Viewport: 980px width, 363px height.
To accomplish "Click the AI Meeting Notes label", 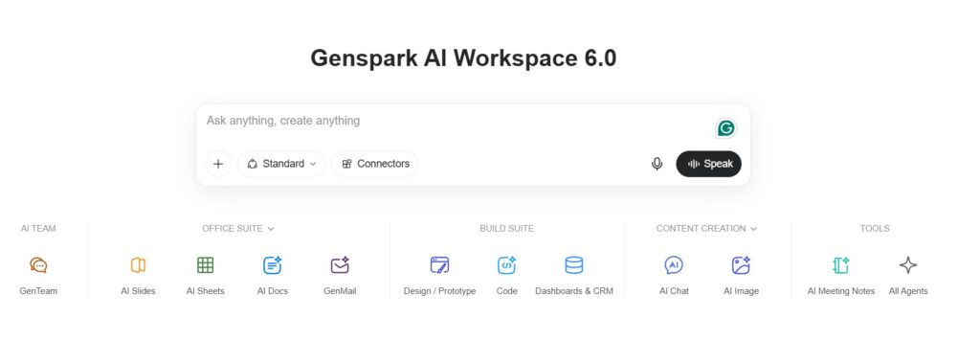I will (841, 291).
